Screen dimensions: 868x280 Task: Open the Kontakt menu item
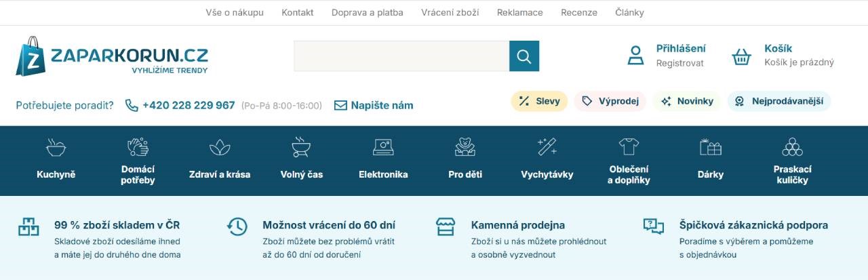(x=297, y=12)
